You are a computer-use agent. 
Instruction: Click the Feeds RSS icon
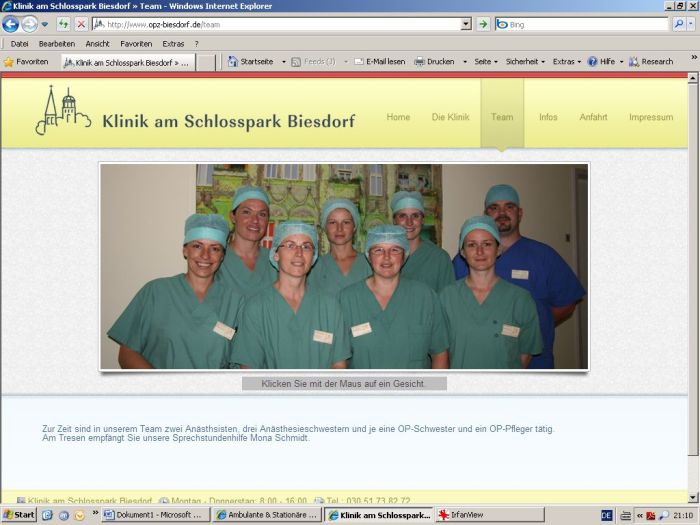(296, 62)
